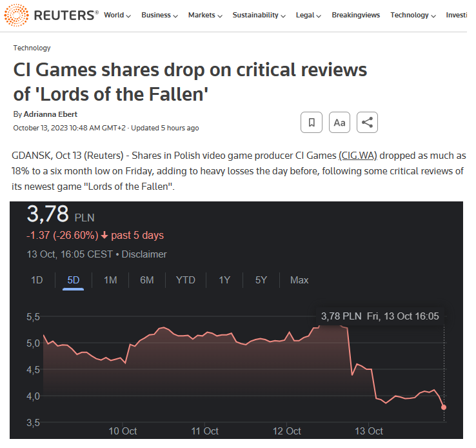The width and height of the screenshot is (476, 448).
Task: Select the 6M chart range
Action: pyautogui.click(x=147, y=280)
